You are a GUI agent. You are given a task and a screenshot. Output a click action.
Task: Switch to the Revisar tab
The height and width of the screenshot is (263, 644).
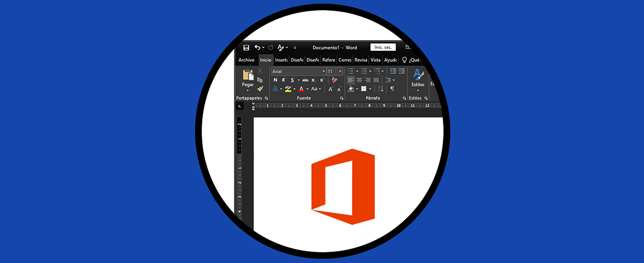pos(361,60)
